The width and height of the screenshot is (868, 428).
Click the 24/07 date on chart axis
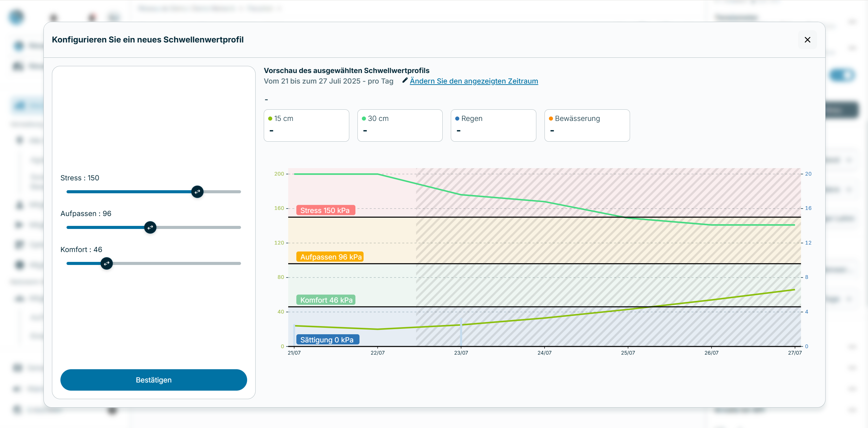544,353
